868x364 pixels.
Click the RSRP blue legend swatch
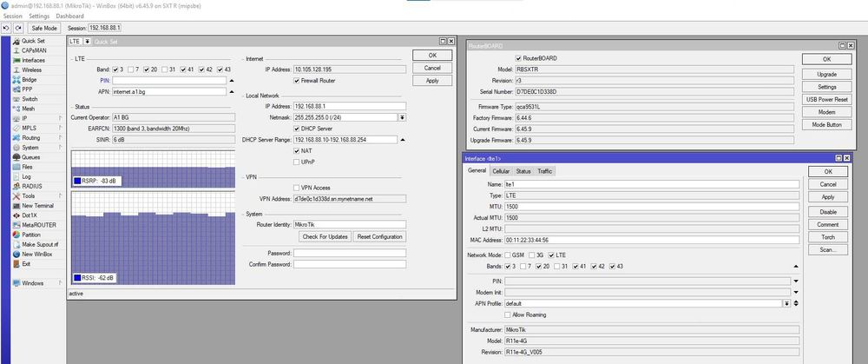[x=77, y=181]
